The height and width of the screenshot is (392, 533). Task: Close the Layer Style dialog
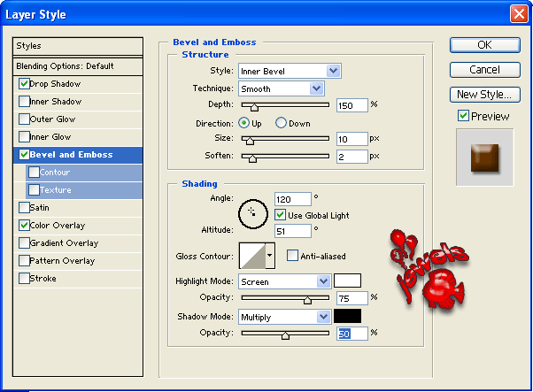pos(519,13)
